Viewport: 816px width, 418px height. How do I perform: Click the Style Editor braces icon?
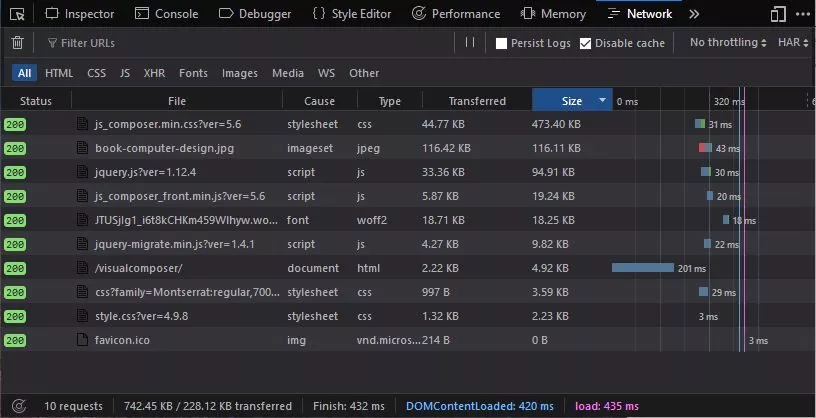[318, 14]
